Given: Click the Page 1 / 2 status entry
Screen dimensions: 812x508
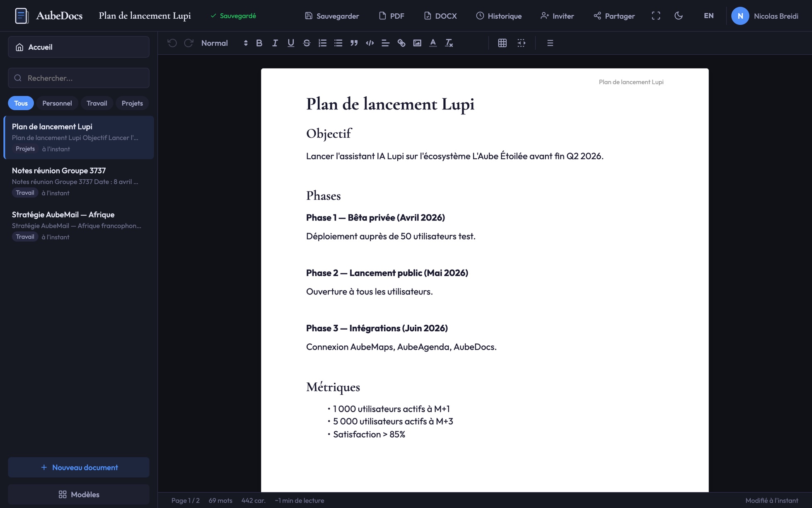Looking at the screenshot, I should point(185,501).
